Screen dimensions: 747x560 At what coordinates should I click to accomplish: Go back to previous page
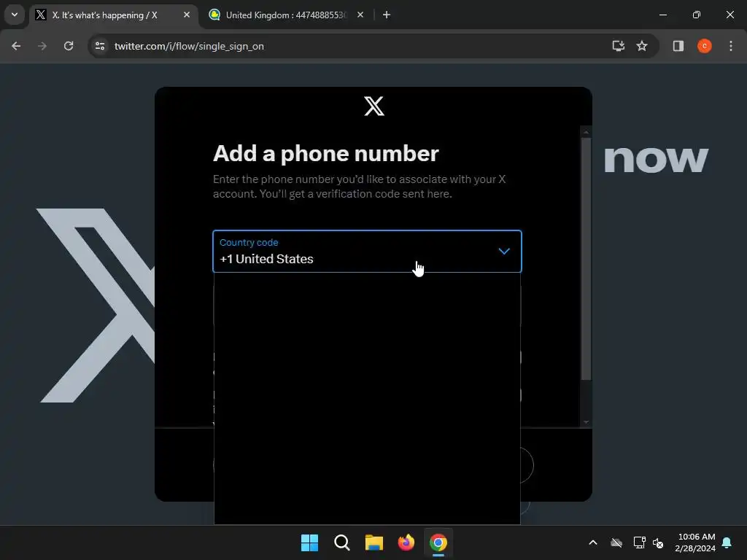pos(16,46)
